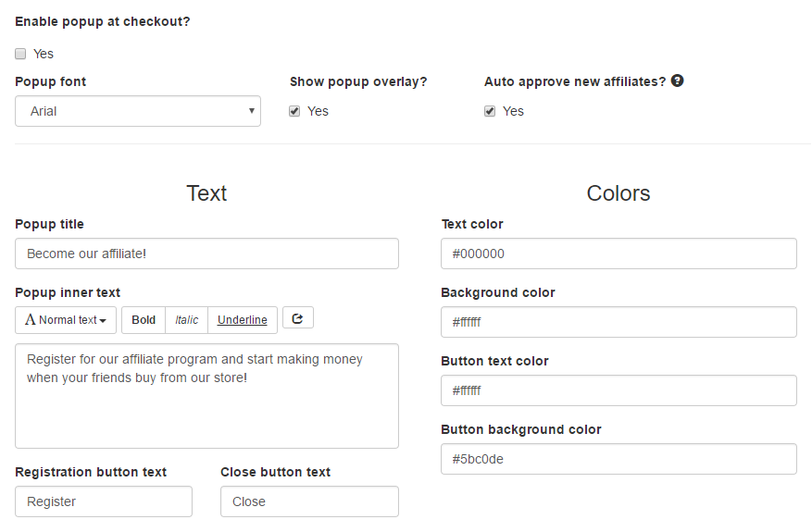Open the Popup font dropdown showing Arial
Screen dimensions: 812x532
coord(138,111)
